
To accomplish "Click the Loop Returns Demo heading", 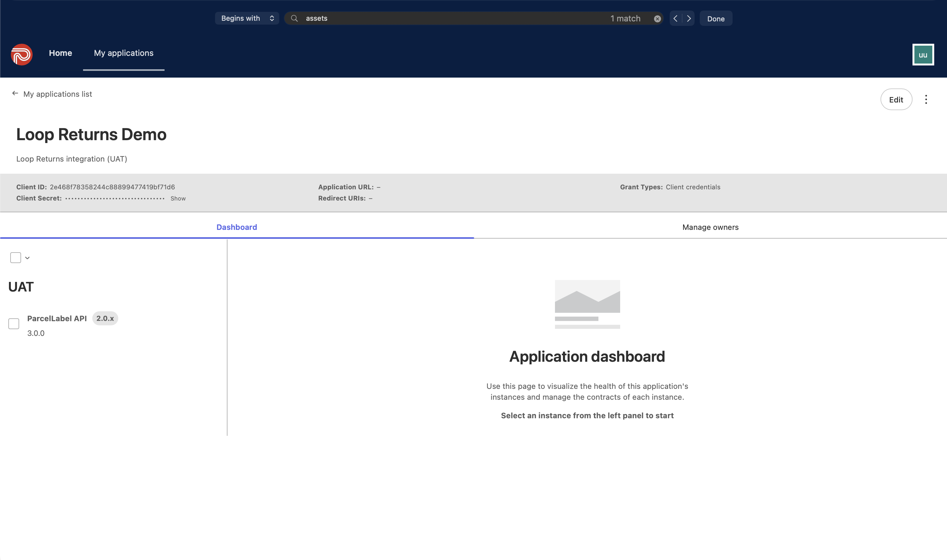I will coord(91,135).
